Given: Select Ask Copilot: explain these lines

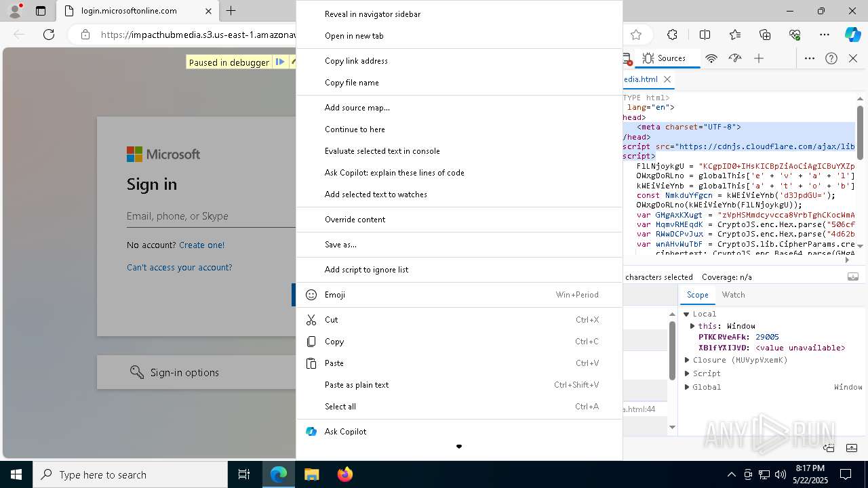Looking at the screenshot, I should (x=459, y=173).
